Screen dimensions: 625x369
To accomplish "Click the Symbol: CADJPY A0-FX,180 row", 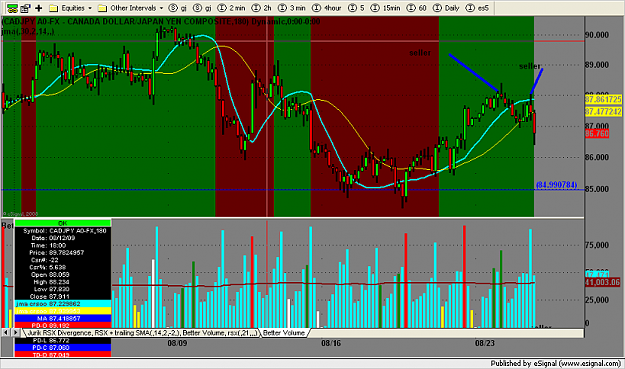I will click(x=63, y=231).
